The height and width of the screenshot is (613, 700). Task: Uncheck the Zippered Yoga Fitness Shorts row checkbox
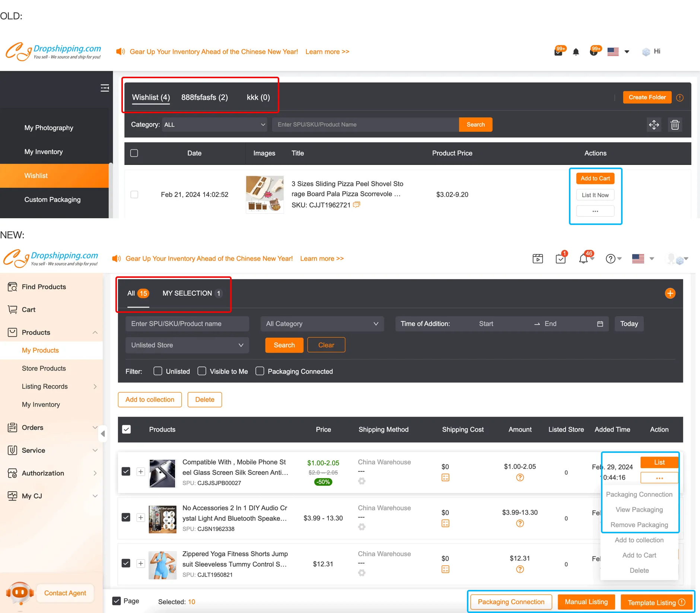(126, 563)
